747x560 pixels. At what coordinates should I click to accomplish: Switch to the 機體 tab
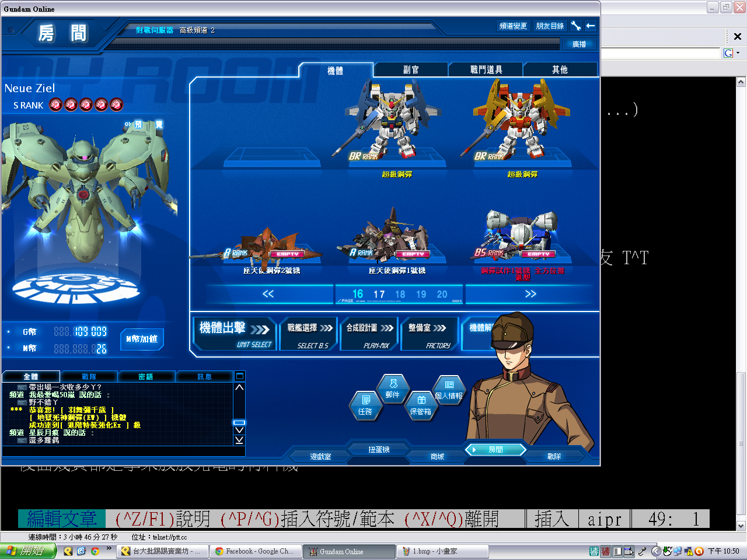[x=335, y=70]
